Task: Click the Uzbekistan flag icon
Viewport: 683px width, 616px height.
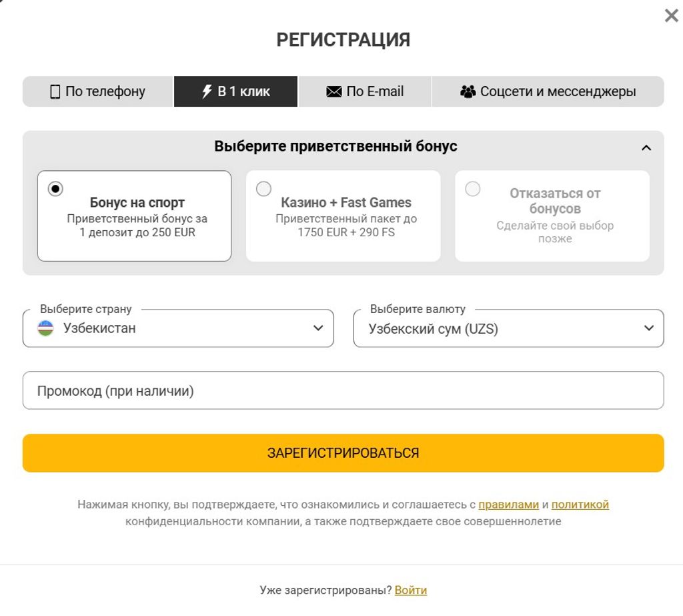Action: coord(46,328)
